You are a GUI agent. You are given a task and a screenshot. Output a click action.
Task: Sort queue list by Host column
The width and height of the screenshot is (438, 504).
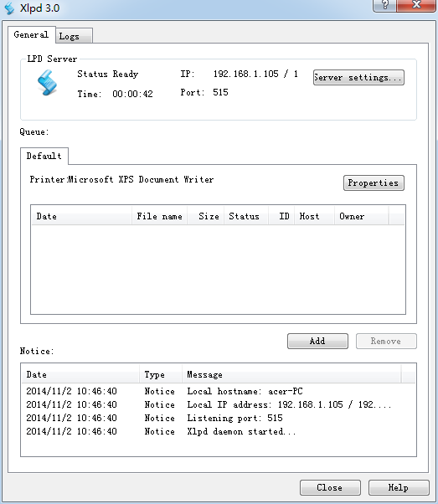[x=315, y=216]
